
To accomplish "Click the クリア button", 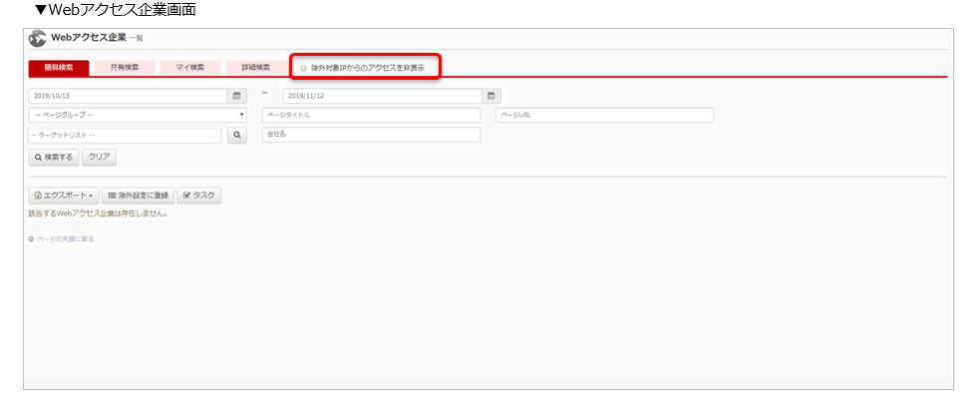I will tap(100, 157).
